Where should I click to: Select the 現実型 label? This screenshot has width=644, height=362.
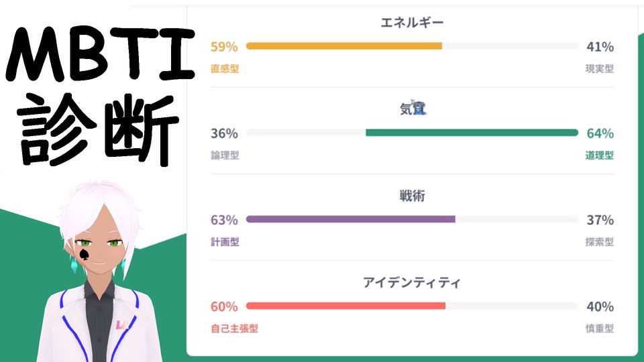(x=599, y=68)
